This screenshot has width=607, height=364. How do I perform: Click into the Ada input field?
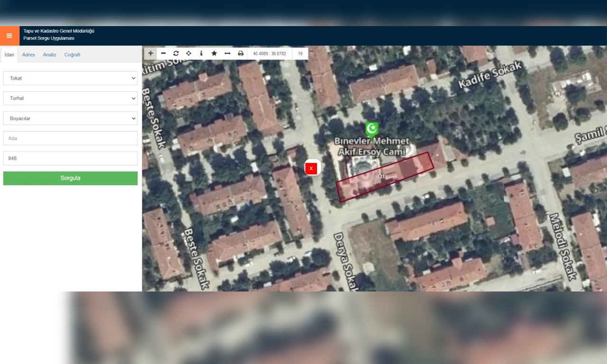coord(70,138)
